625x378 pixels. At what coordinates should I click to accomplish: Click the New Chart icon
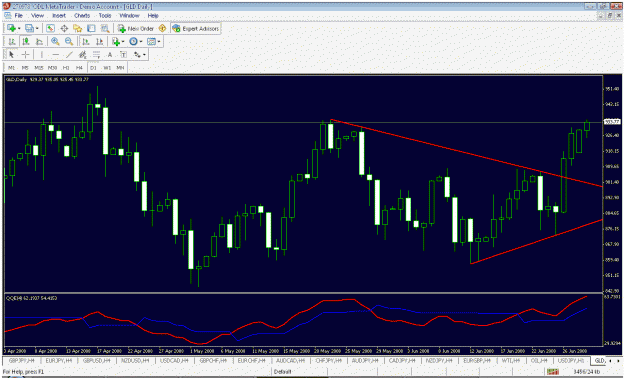pos(11,28)
